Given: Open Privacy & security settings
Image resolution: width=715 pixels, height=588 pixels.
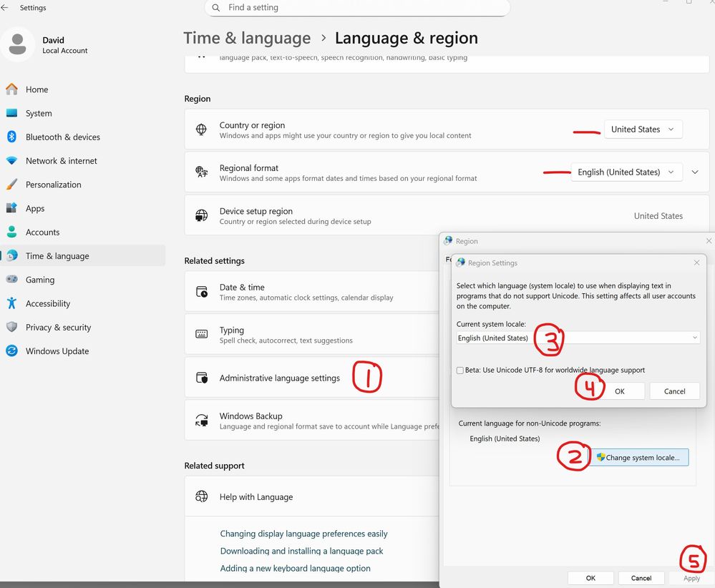Looking at the screenshot, I should click(83, 327).
